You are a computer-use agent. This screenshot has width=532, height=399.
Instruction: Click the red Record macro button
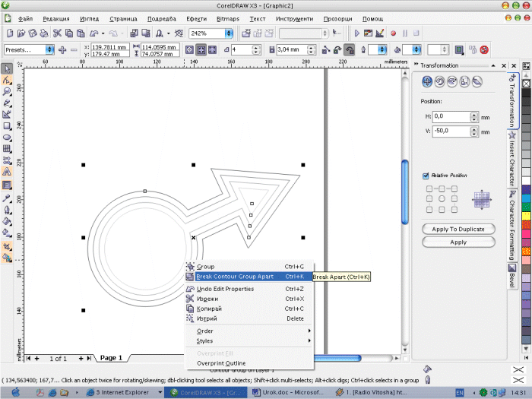393,33
